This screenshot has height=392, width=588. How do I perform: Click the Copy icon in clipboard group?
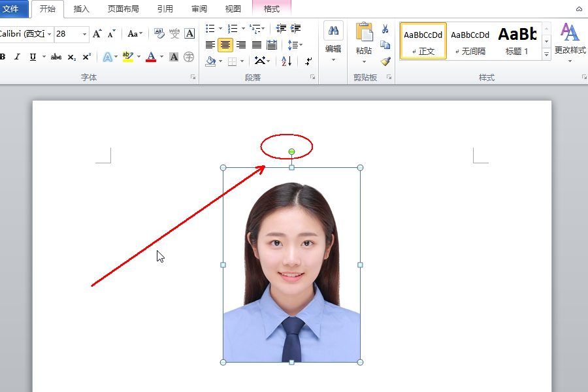[385, 45]
